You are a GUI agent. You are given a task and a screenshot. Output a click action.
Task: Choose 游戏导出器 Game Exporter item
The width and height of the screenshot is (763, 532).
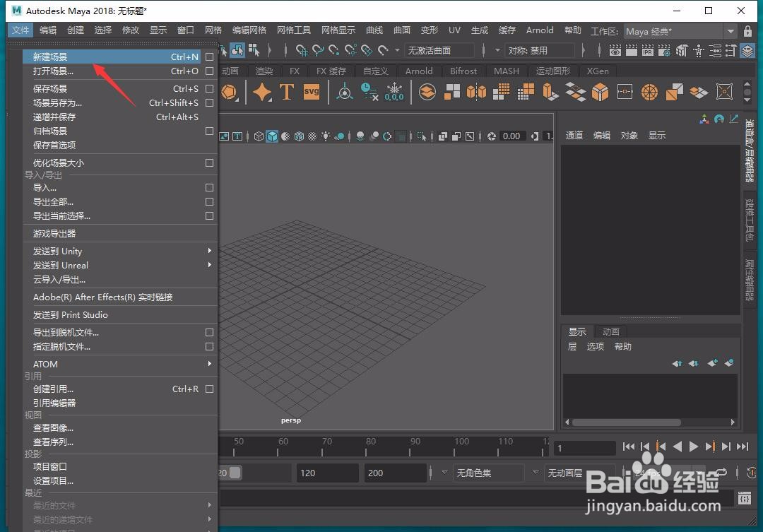(x=119, y=234)
